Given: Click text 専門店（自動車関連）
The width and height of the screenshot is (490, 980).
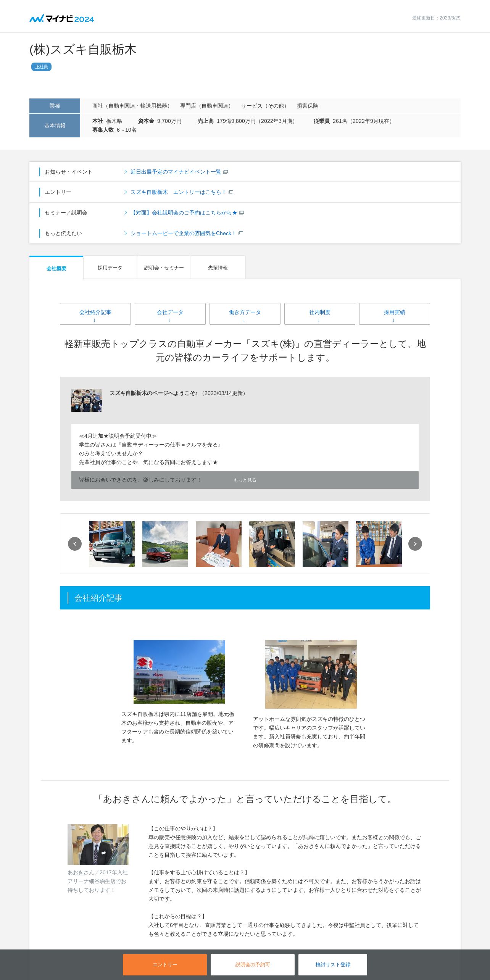Looking at the screenshot, I should click(206, 106).
